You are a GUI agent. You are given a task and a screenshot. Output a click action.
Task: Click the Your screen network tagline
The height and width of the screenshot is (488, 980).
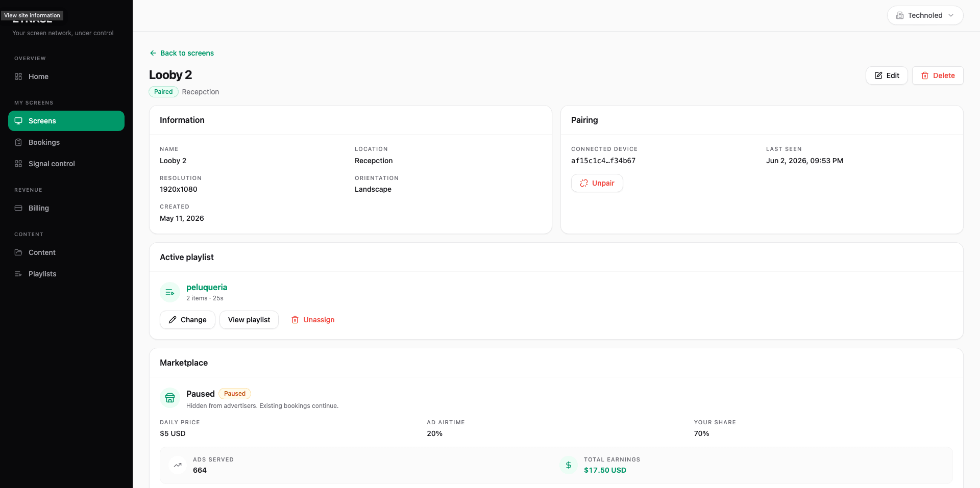63,33
